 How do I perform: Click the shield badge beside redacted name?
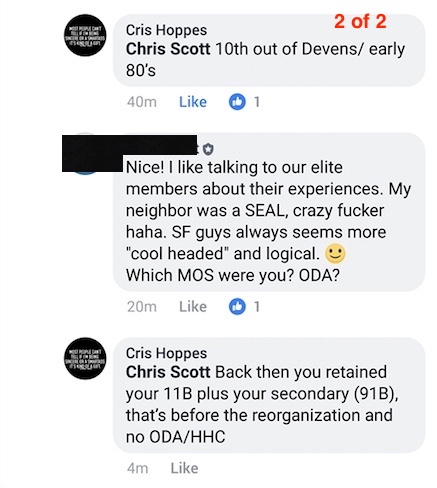(208, 149)
